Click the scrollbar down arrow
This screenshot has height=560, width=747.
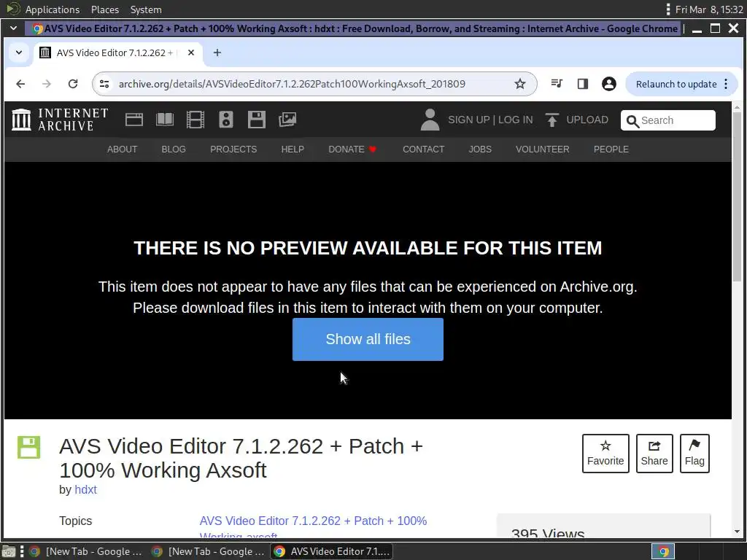737,532
